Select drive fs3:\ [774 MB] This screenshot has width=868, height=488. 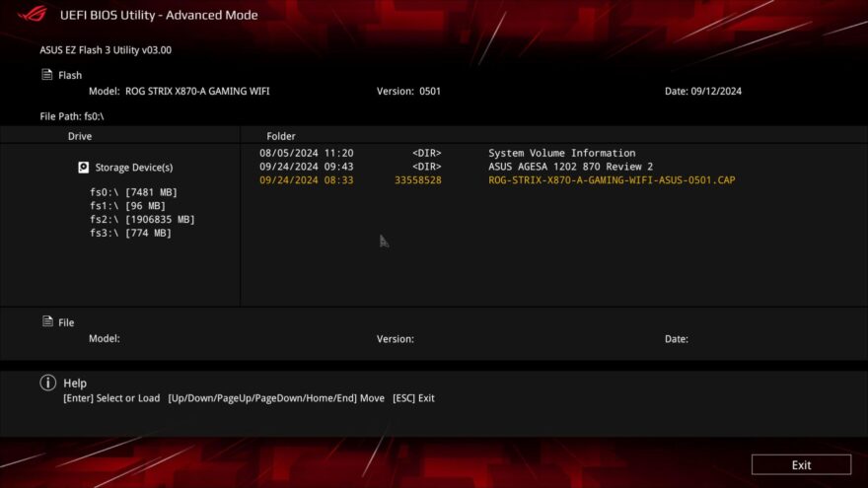click(x=130, y=233)
